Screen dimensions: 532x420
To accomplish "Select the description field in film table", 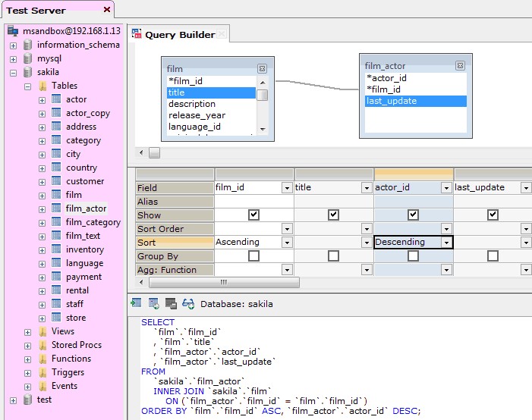I will pos(192,104).
